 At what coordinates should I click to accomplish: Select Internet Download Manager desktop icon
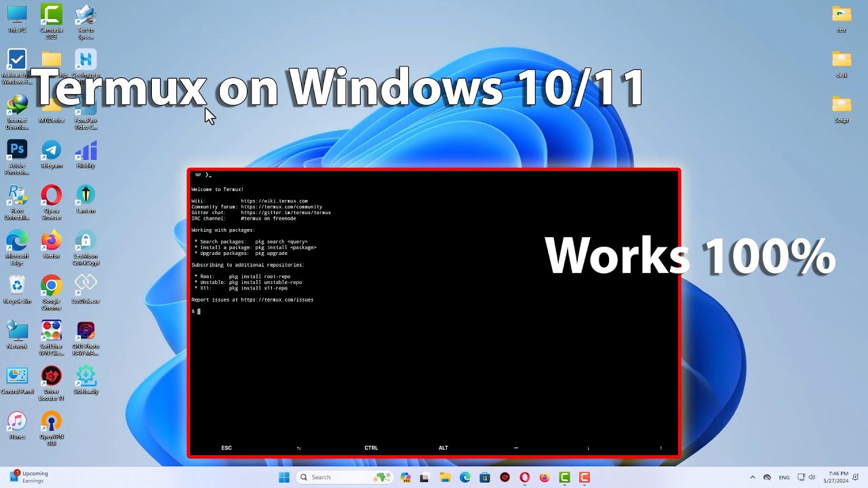point(16,112)
